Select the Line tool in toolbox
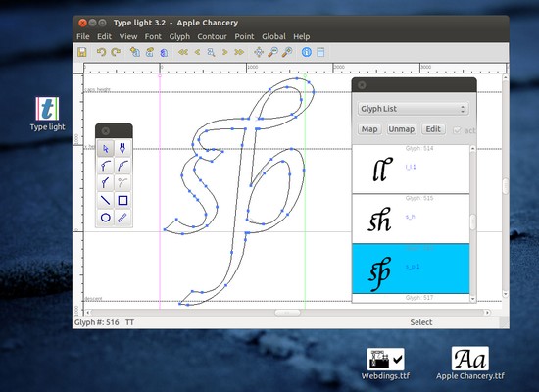 tap(106, 200)
